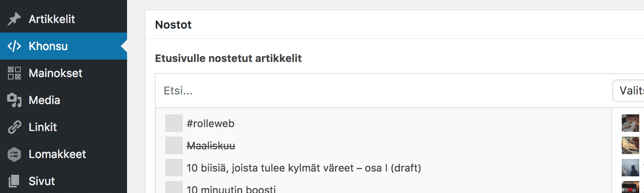Click the Khonsu code brackets icon
The width and height of the screenshot is (644, 193).
[14, 46]
